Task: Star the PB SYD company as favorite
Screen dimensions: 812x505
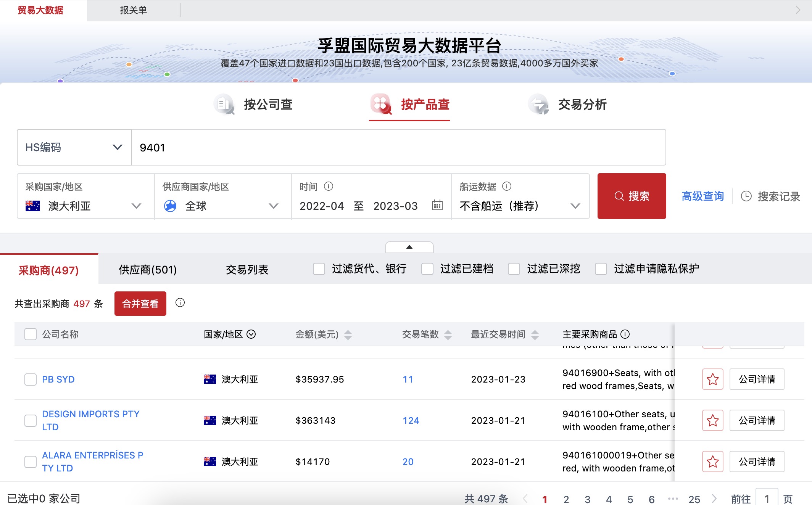Action: coord(712,379)
